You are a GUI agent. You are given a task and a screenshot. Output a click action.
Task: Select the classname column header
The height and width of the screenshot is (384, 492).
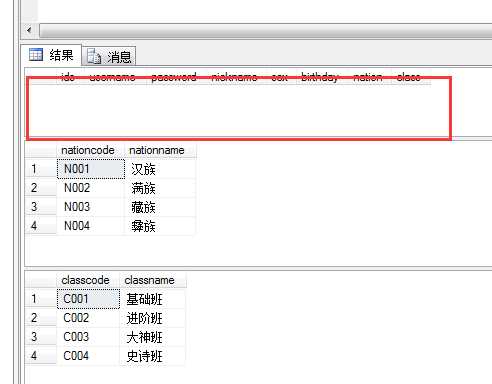pos(153,280)
